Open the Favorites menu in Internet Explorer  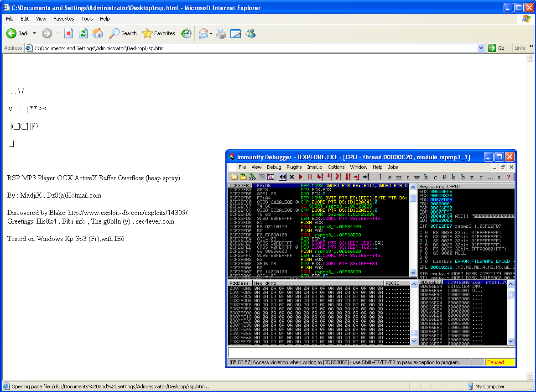pyautogui.click(x=63, y=19)
